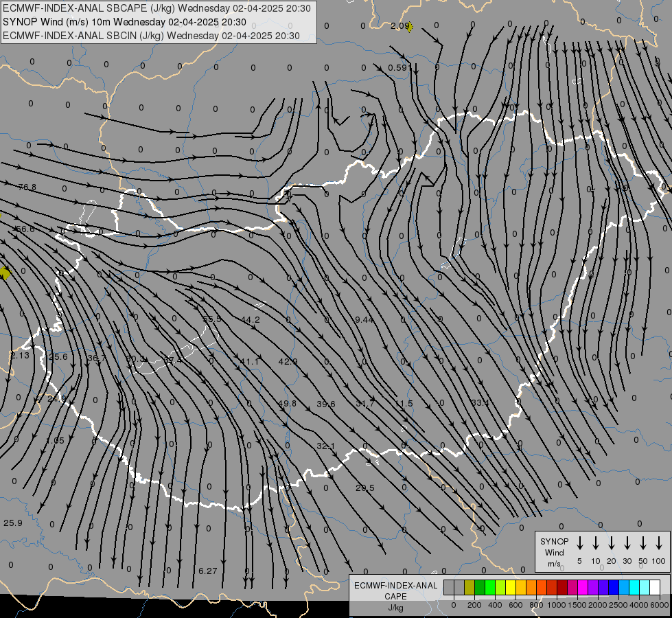Select the dark green CAPE swatch

tap(480, 587)
